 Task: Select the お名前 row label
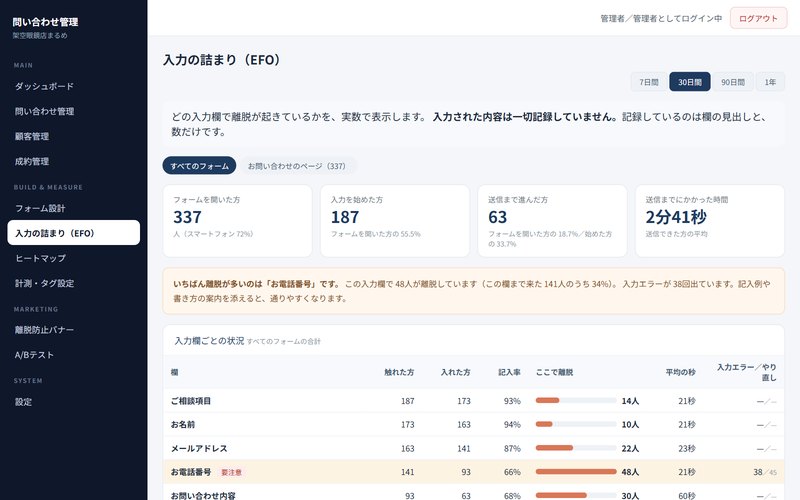tap(183, 424)
